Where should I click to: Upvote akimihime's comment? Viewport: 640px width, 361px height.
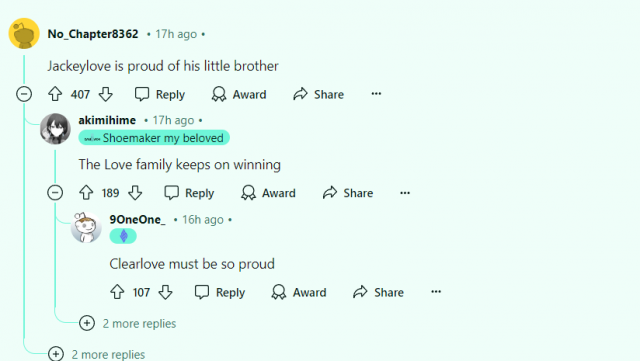(86, 193)
